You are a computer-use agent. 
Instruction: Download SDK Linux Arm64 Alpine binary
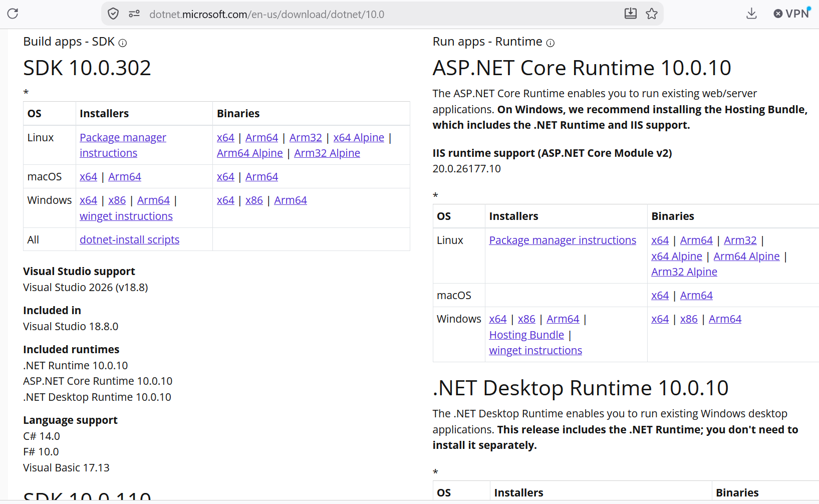coord(250,153)
